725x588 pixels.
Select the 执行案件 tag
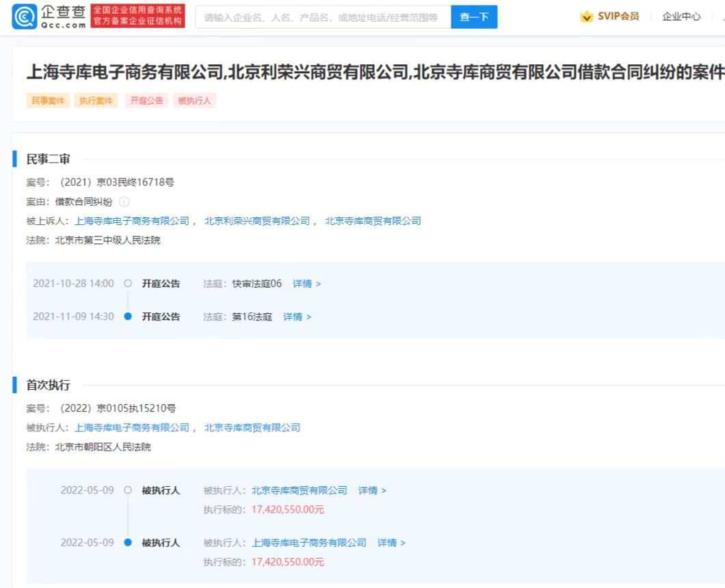(96, 101)
